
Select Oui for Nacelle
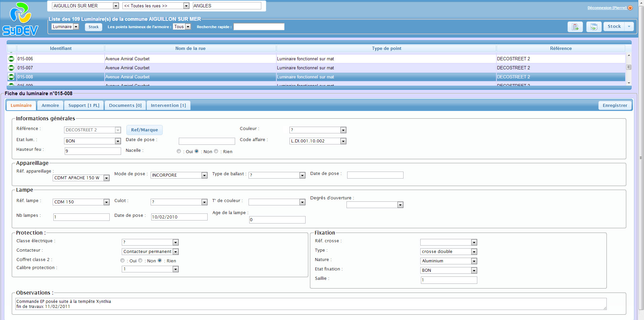[179, 151]
